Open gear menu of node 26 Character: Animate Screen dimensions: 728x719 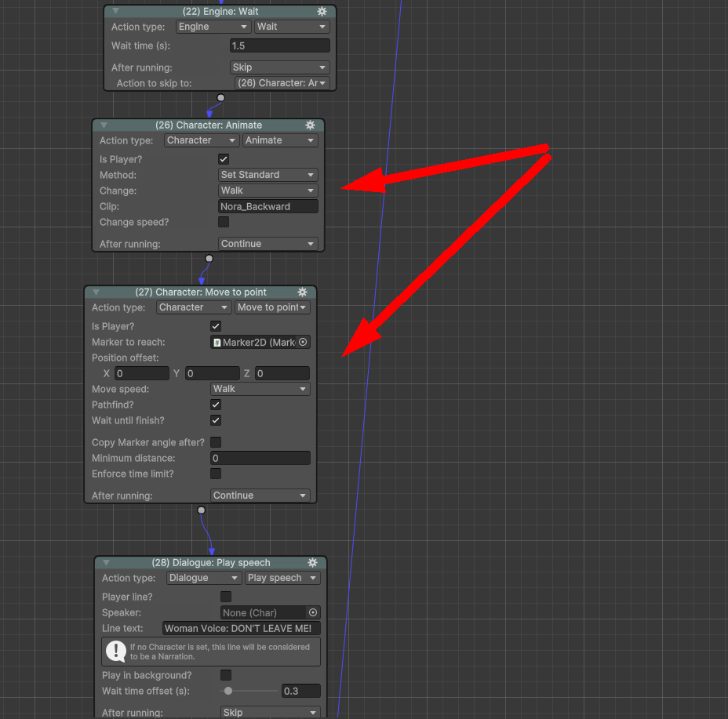(x=310, y=125)
